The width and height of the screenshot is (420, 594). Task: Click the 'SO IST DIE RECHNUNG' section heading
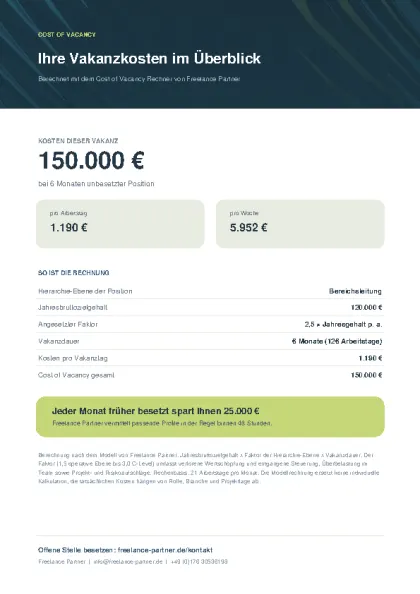pos(73,272)
